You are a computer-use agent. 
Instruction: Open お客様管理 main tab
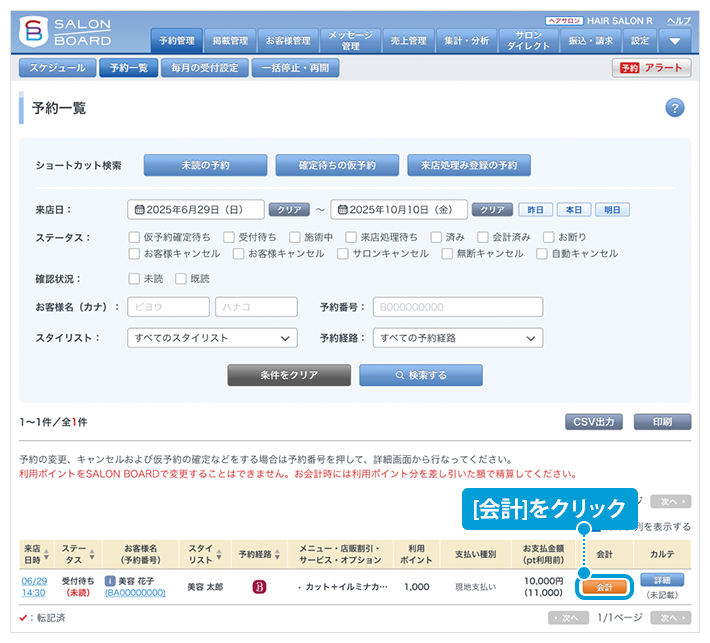coord(288,41)
